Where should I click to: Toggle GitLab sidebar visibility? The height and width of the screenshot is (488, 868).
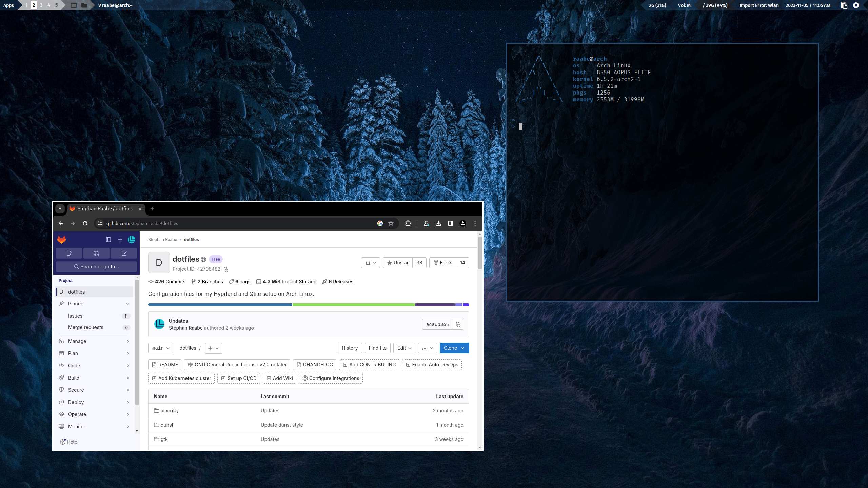108,240
